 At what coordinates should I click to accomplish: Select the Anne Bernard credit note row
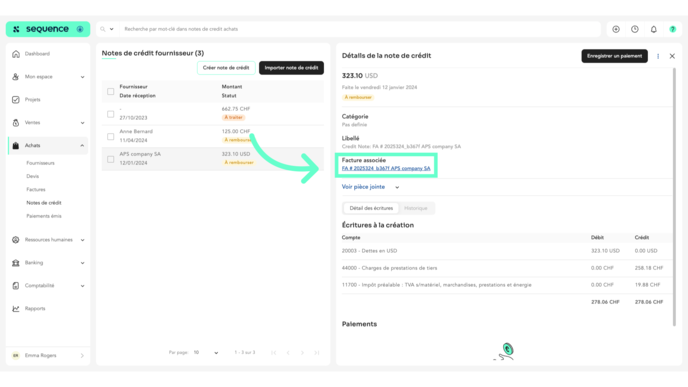[213, 136]
